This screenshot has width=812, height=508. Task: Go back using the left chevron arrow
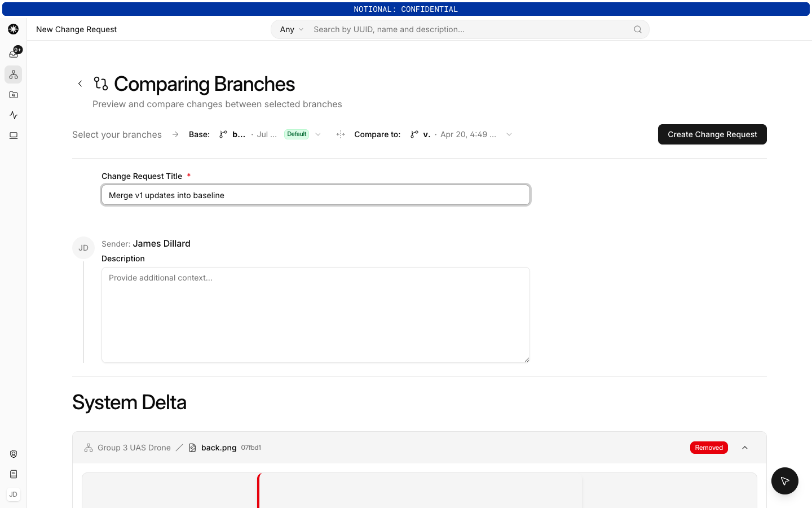(x=80, y=84)
